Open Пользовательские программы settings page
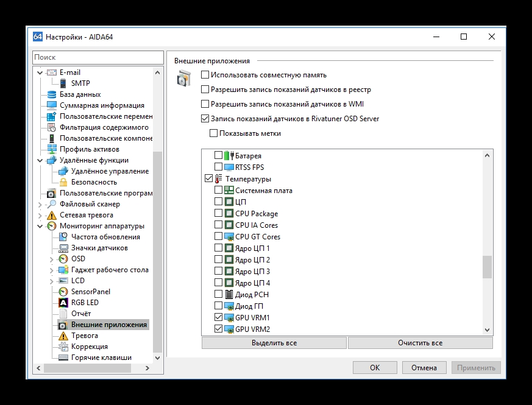Image resolution: width=532 pixels, height=405 pixels. coord(106,193)
